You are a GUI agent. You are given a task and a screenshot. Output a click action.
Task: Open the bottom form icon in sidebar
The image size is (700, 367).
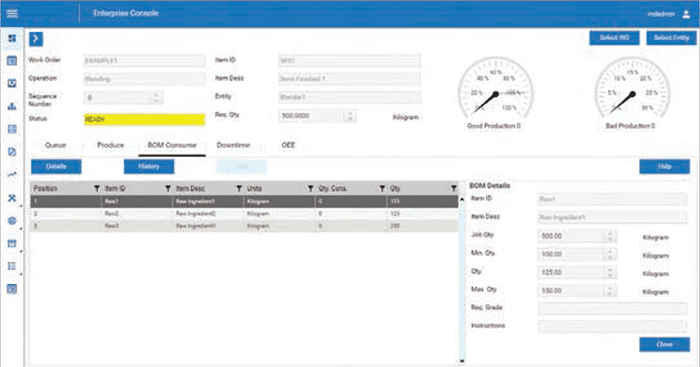click(x=12, y=289)
